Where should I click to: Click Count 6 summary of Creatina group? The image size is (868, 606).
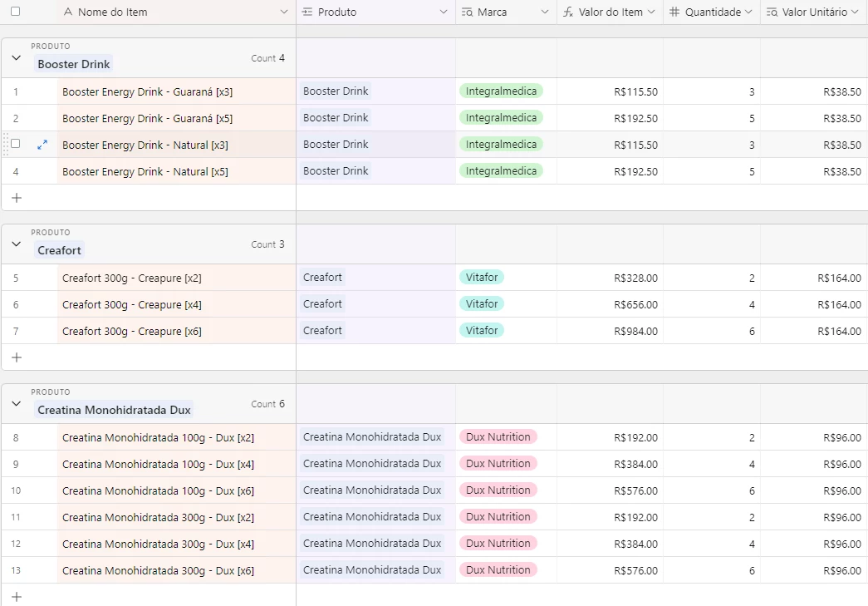[x=268, y=404]
